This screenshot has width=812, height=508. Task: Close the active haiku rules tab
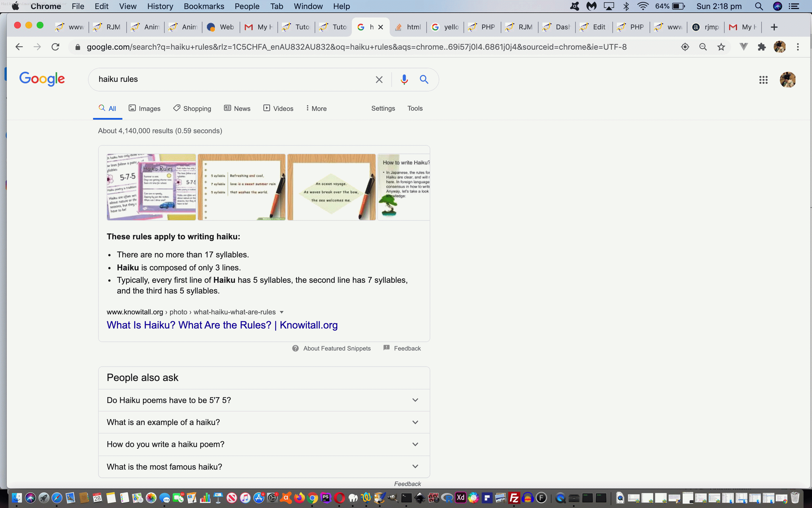click(381, 27)
